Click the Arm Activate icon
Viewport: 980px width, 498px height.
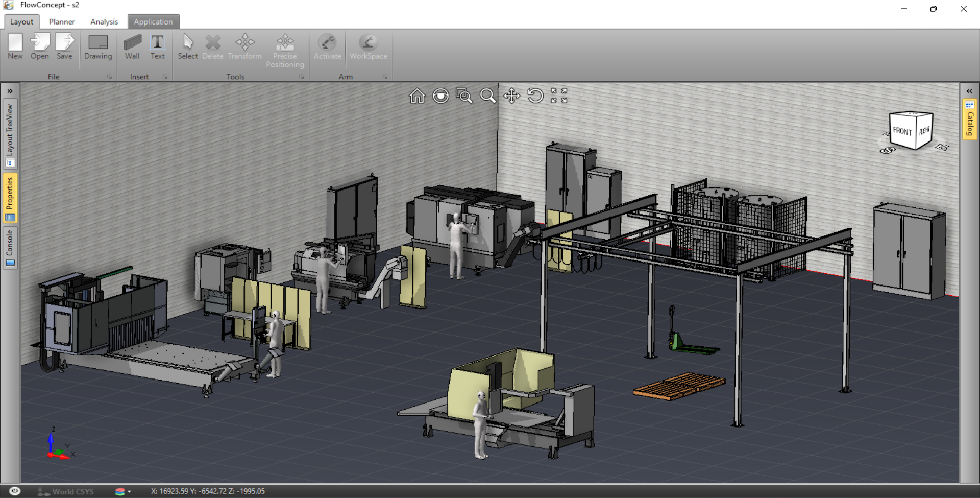click(327, 47)
